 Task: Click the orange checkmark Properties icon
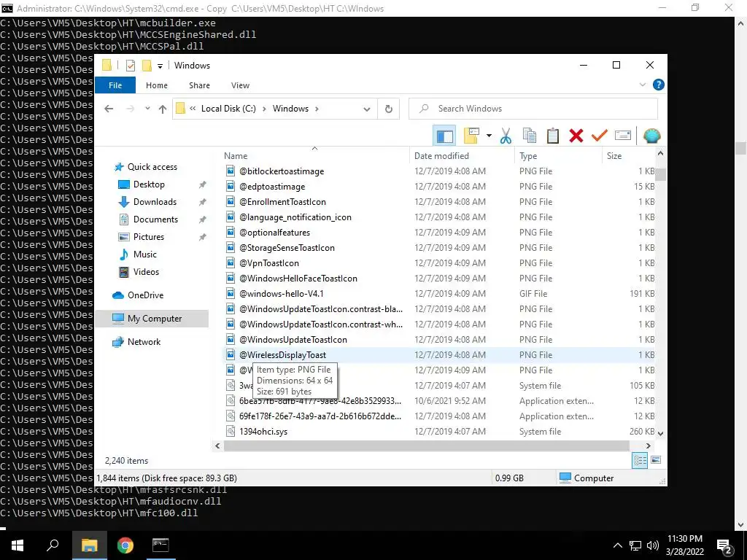coord(600,136)
